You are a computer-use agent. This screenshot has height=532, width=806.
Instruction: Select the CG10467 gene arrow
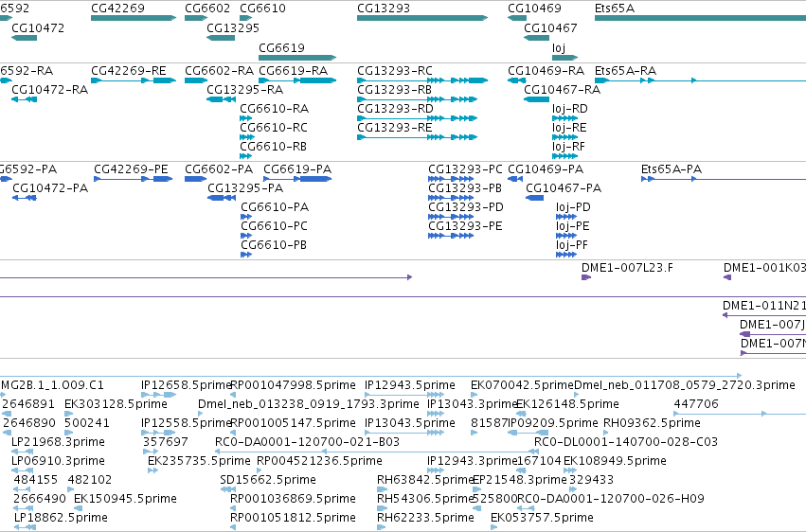tap(537, 38)
